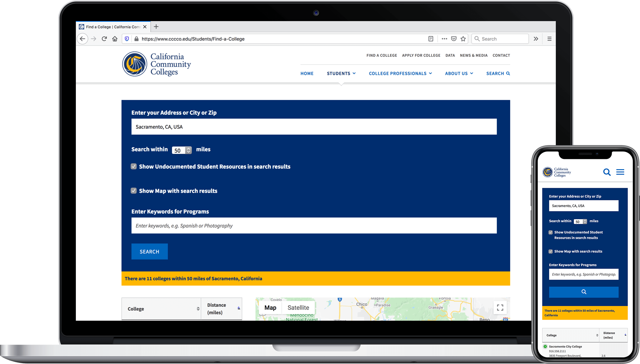Adjust the miles search radius stepper
The height and width of the screenshot is (364, 640).
click(x=188, y=150)
